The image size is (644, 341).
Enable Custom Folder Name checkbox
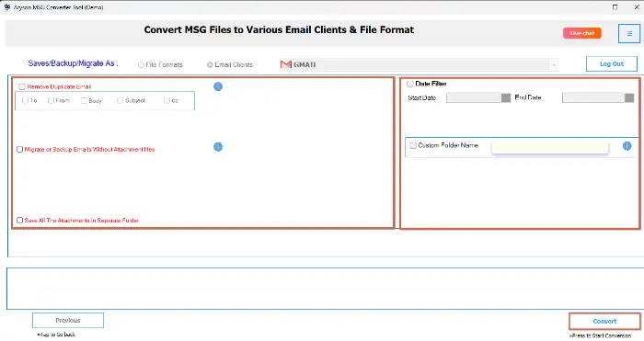(x=413, y=145)
